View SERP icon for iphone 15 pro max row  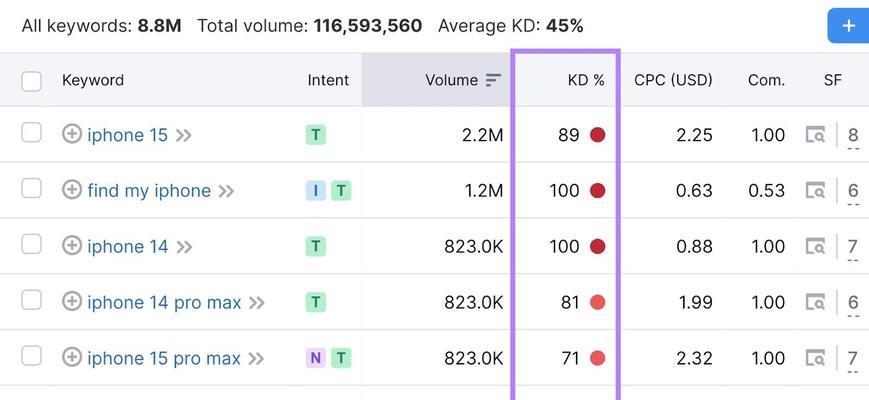(x=815, y=358)
